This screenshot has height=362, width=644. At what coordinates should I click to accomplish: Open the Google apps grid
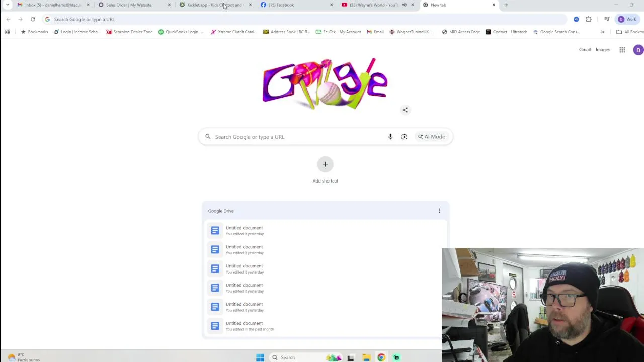[x=622, y=50]
